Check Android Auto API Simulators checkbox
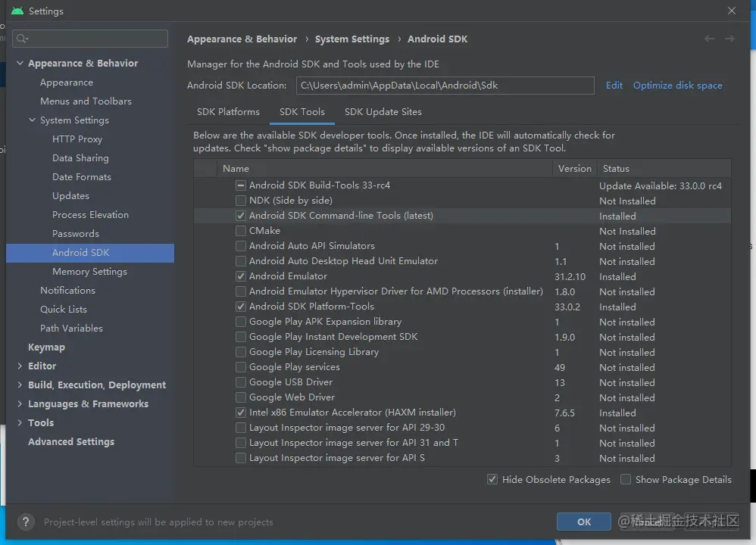Image resolution: width=756 pixels, height=545 pixels. 241,246
